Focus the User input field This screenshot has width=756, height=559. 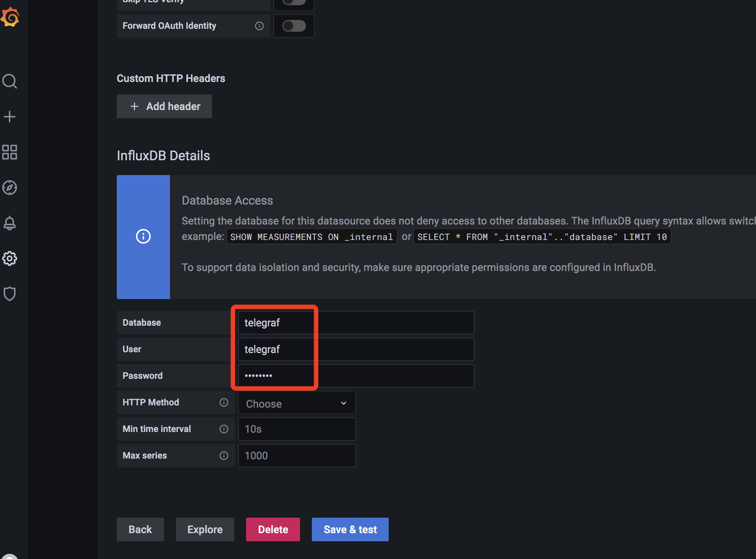coord(356,349)
